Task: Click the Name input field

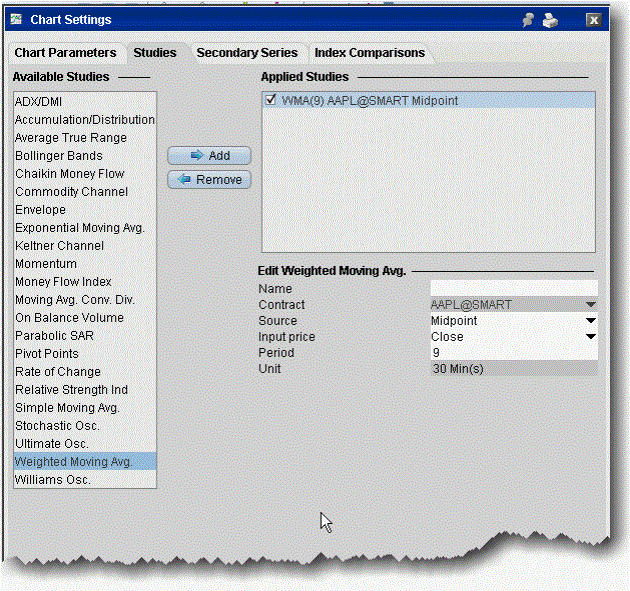Action: coord(513,288)
